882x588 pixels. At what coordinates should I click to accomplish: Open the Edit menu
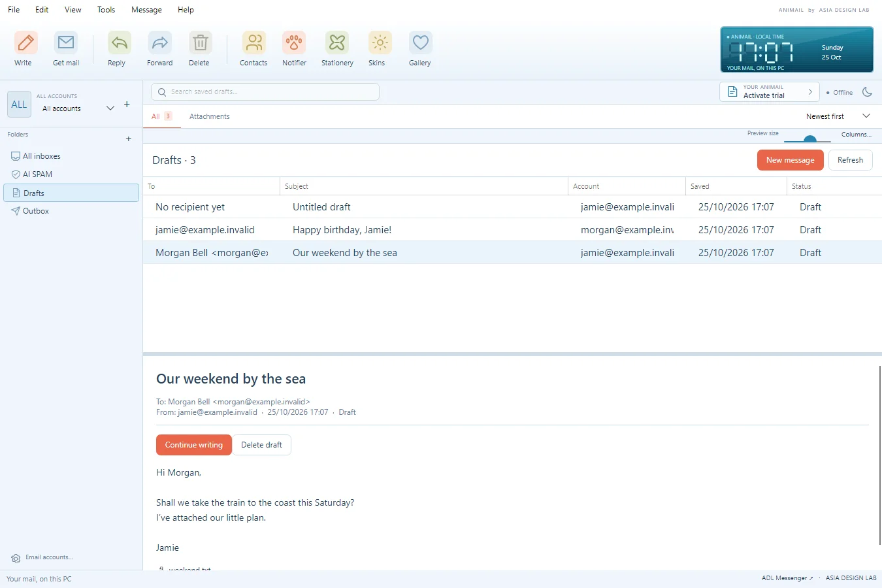pyautogui.click(x=42, y=10)
